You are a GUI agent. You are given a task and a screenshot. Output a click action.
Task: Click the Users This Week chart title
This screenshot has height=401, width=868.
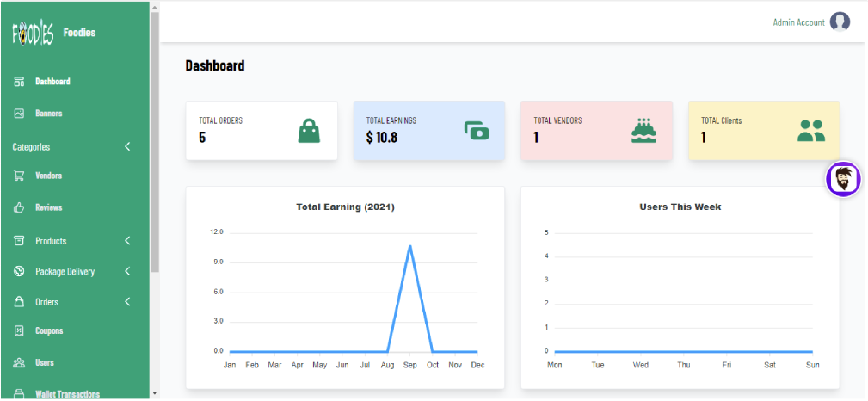[680, 207]
